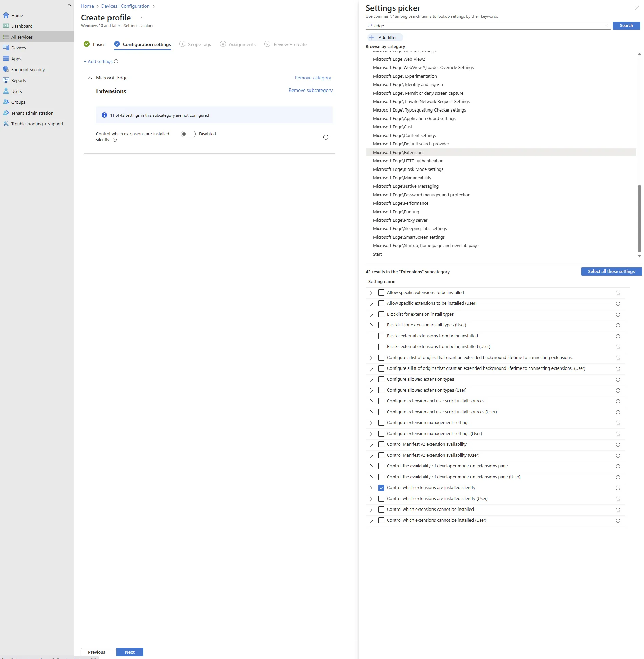
Task: Go to the Assignments step
Action: tap(238, 44)
